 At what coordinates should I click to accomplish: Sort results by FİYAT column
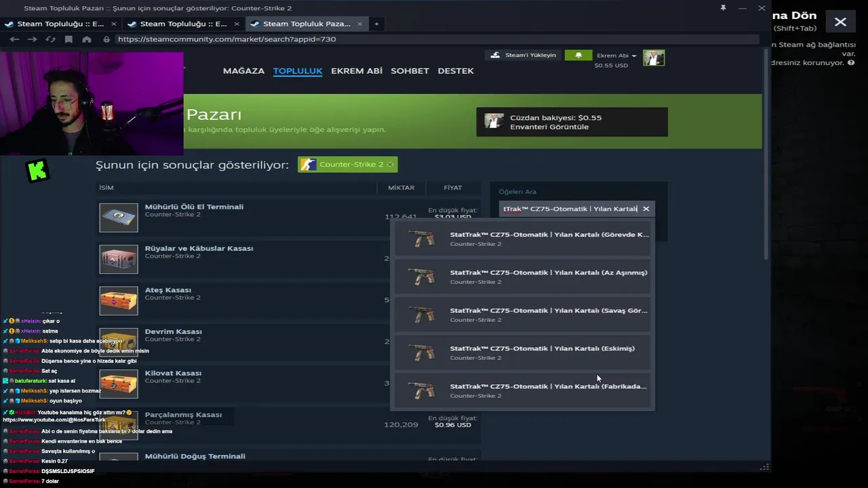pos(452,188)
